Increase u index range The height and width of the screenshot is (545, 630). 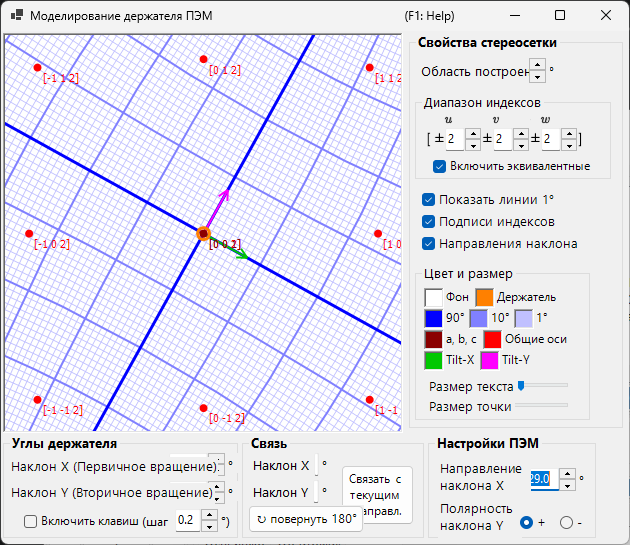(x=473, y=134)
